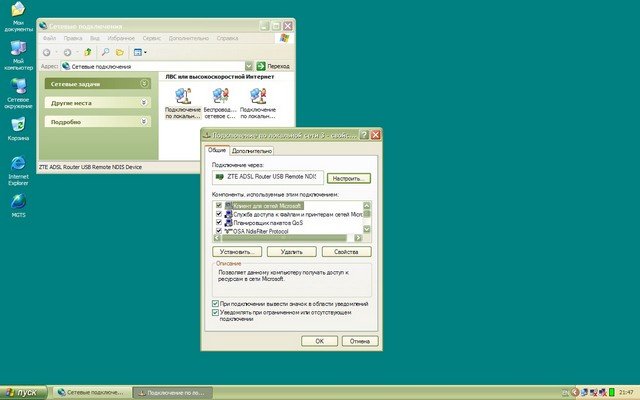Expand the Подробно panel

coord(144,122)
